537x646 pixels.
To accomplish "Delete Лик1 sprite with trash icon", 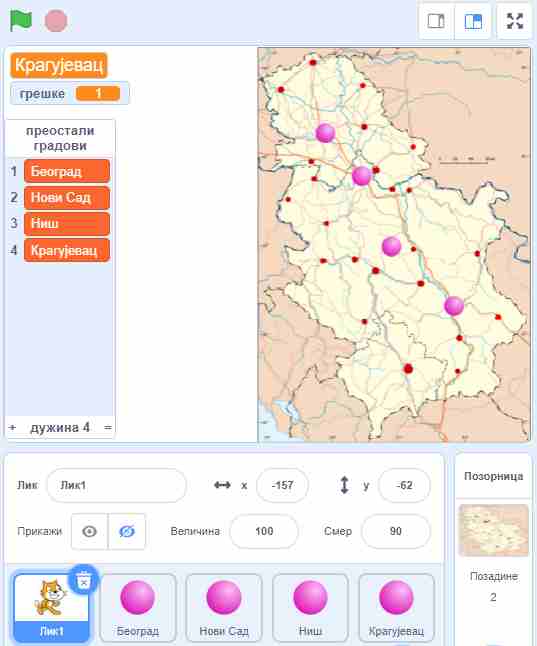I will pyautogui.click(x=84, y=579).
